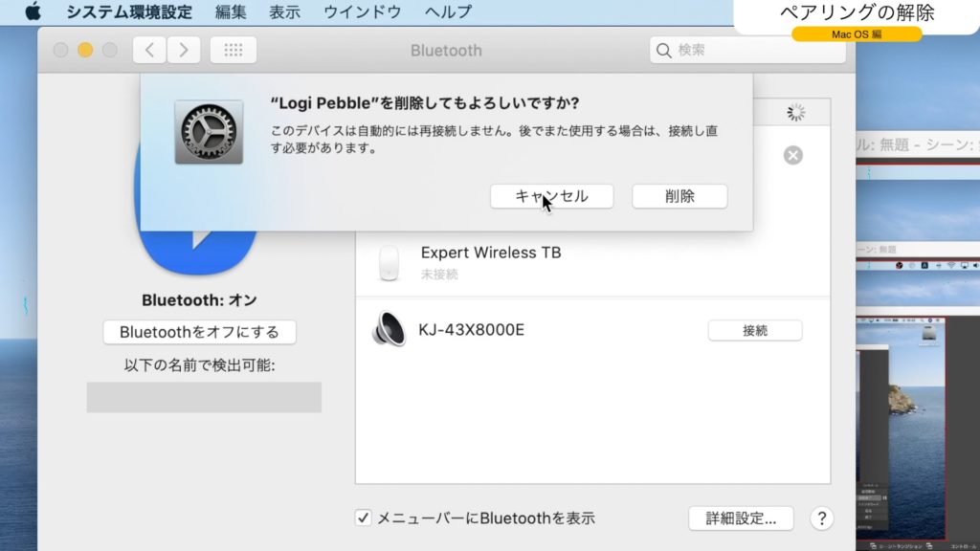Toggle the メニューバーにBluetoothを表示 checkbox
This screenshot has height=551, width=980.
point(363,518)
